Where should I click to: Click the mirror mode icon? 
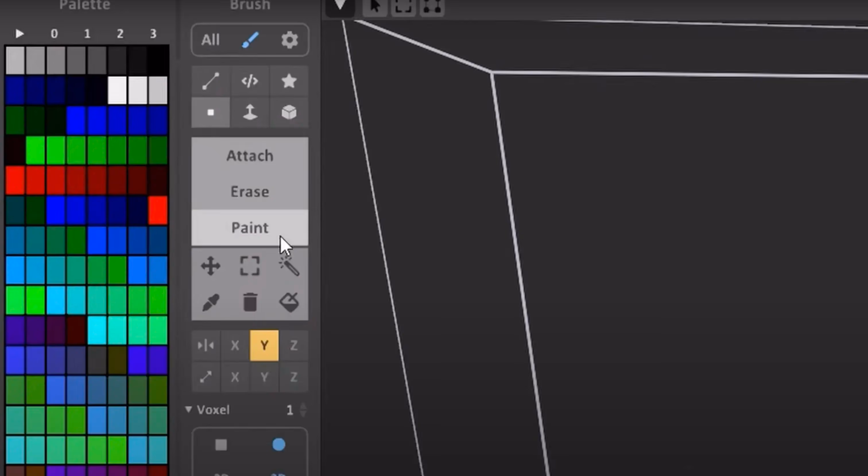click(206, 346)
